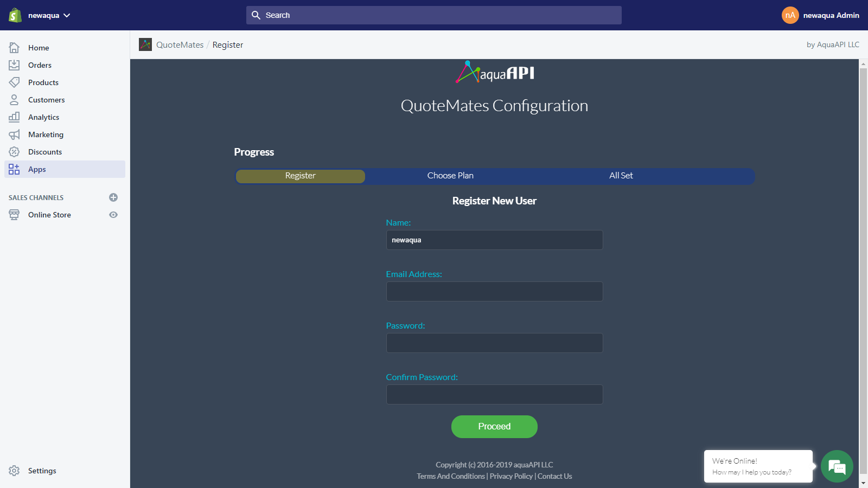Open Customers section
The height and width of the screenshot is (488, 868).
click(46, 100)
